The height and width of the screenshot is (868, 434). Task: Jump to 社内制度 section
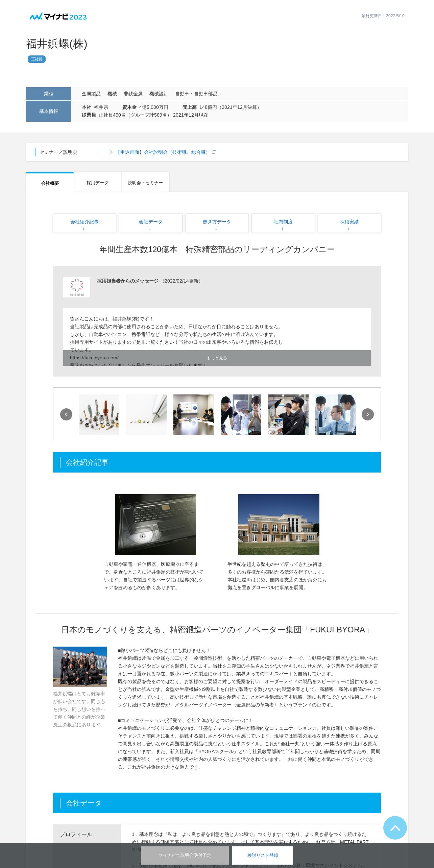click(283, 223)
